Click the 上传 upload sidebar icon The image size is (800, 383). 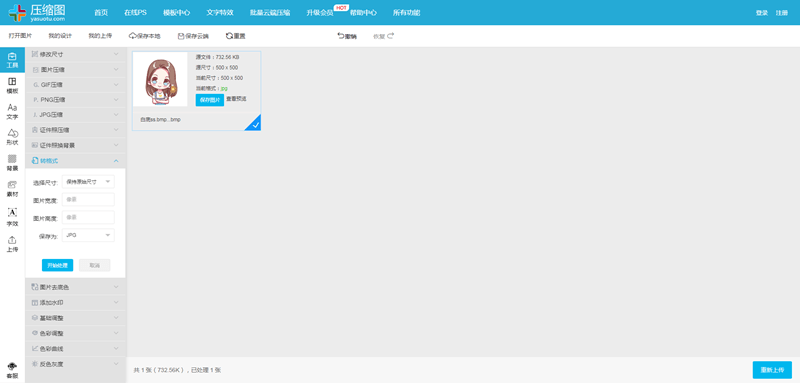click(x=12, y=244)
